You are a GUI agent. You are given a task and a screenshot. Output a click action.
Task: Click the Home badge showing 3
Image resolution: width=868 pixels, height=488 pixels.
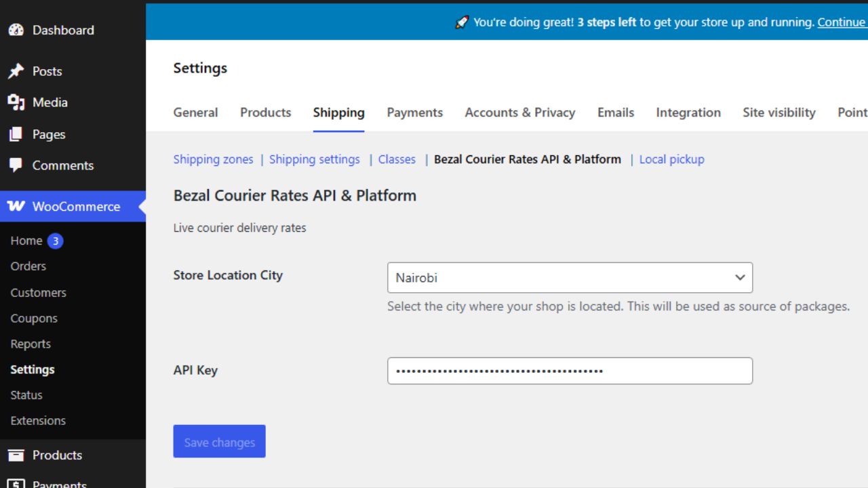coord(55,241)
